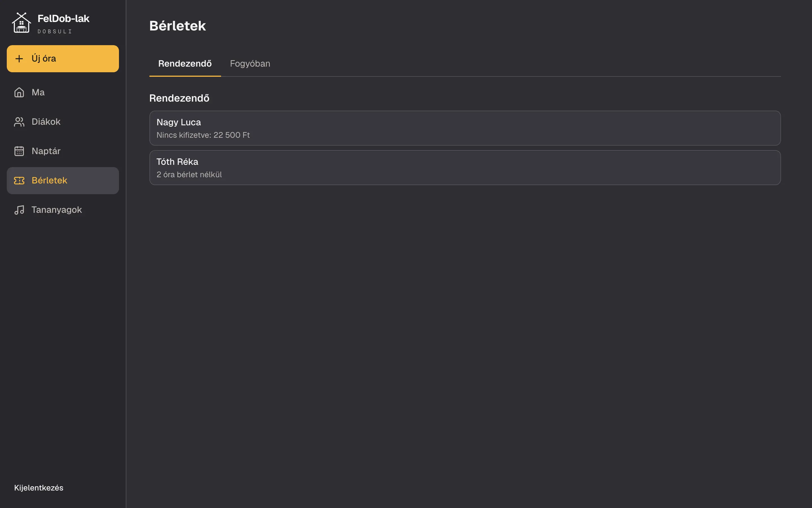Open the Ma page in the sidebar
This screenshot has width=812, height=508.
pyautogui.click(x=63, y=92)
